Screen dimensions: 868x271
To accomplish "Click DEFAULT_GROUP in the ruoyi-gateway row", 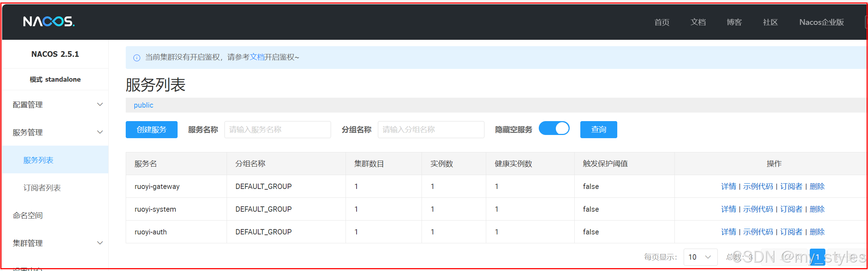I will click(x=264, y=186).
